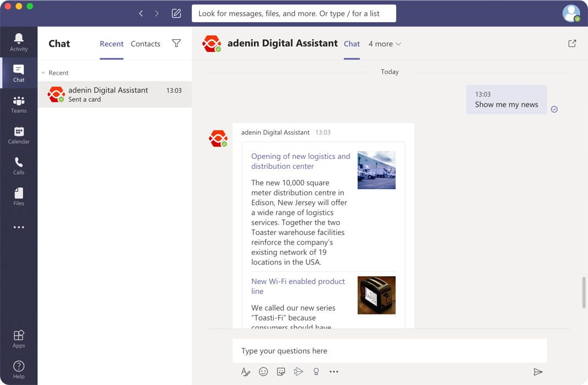Screen dimensions: 588x385
Task: Show more apps via sidebar ellipsis
Action: tap(19, 227)
